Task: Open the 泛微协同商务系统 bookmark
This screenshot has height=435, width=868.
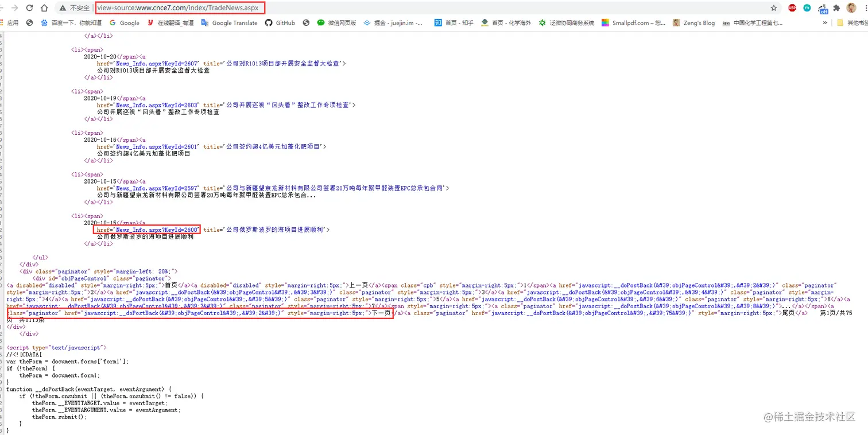Action: (x=567, y=23)
